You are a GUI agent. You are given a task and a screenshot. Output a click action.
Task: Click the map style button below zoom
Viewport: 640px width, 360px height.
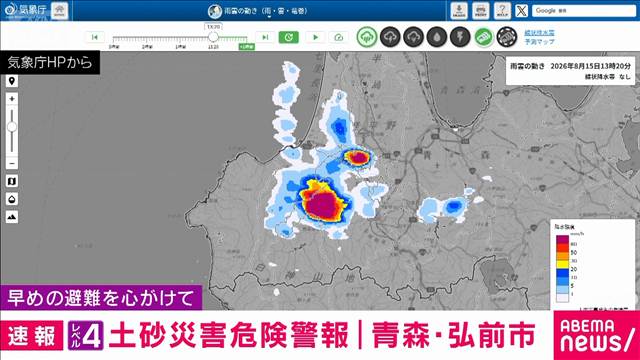(x=12, y=181)
